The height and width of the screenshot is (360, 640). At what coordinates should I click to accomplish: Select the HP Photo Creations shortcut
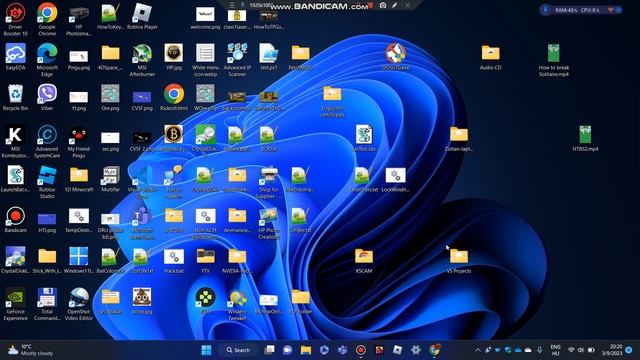pos(269,223)
